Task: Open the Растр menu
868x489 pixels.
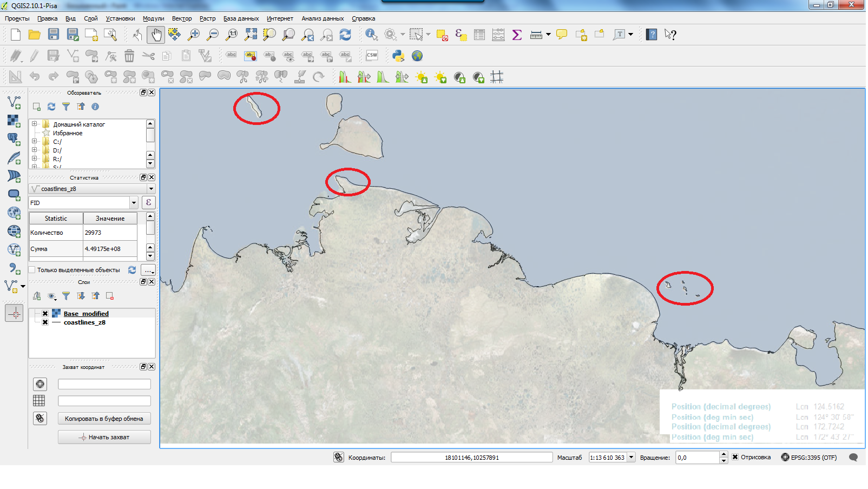Action: pyautogui.click(x=207, y=18)
